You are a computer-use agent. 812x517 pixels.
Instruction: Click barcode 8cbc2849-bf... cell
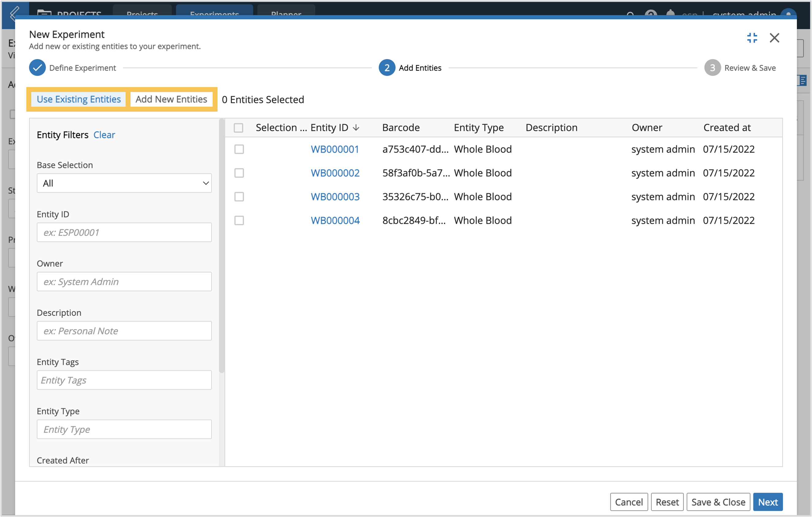tap(414, 220)
